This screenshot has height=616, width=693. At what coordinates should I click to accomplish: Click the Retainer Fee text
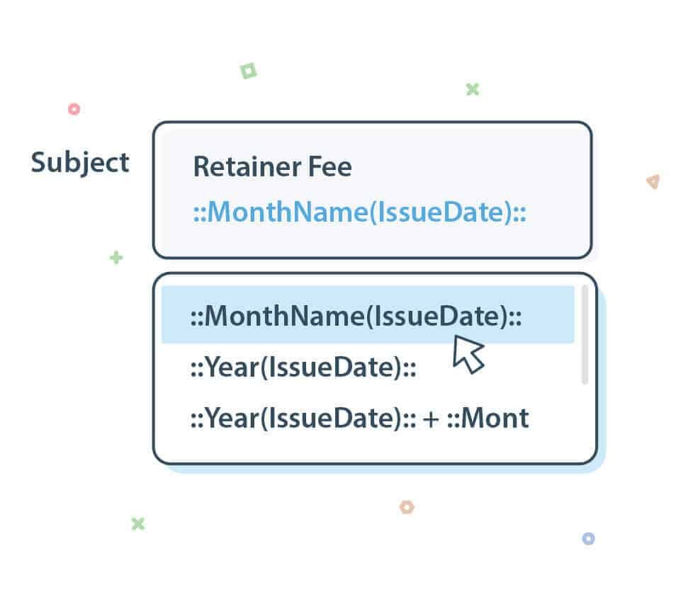click(272, 167)
